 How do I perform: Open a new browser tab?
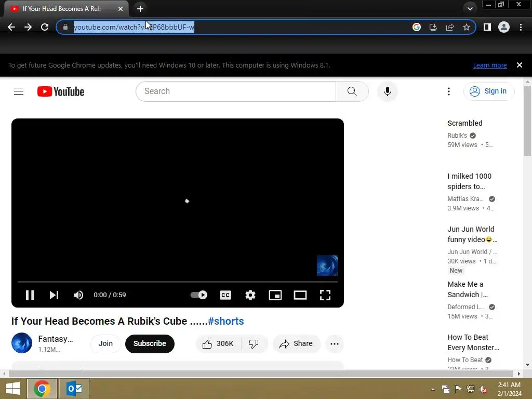point(140,9)
